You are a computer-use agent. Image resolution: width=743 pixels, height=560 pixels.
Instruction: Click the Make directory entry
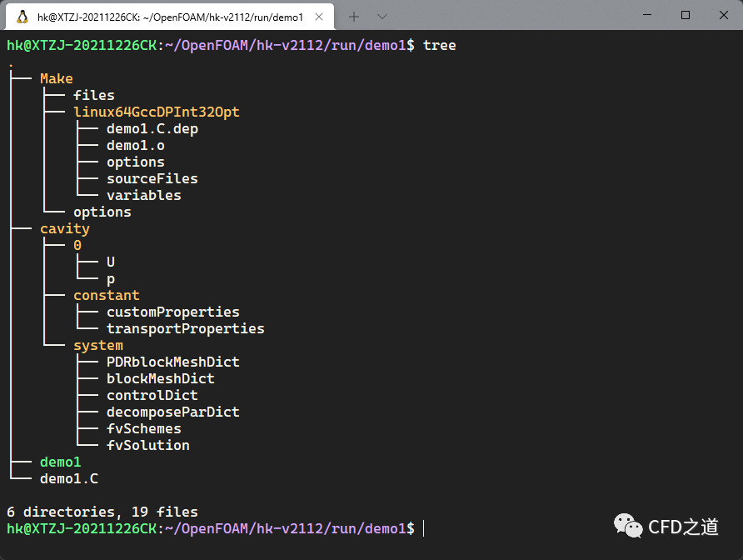57,78
